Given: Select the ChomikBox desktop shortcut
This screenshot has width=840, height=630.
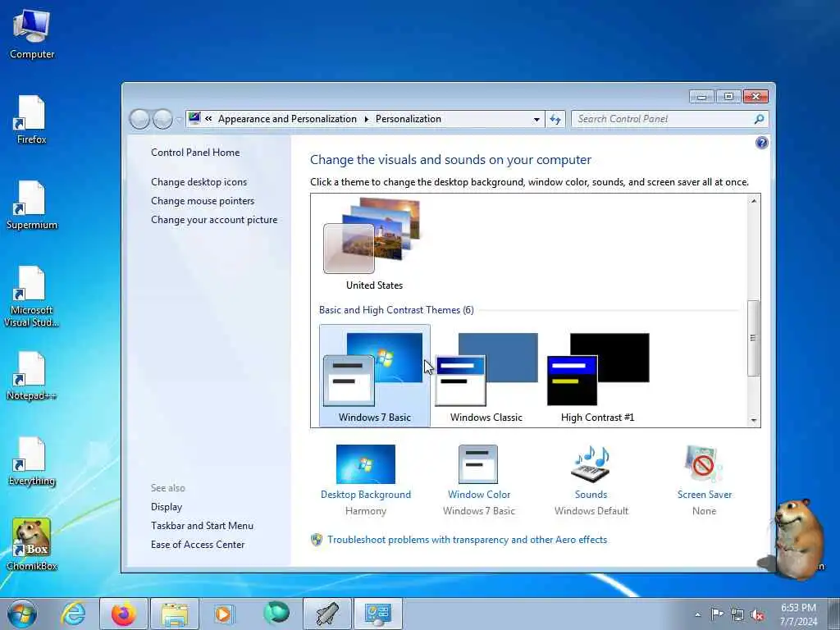Looking at the screenshot, I should (32, 545).
